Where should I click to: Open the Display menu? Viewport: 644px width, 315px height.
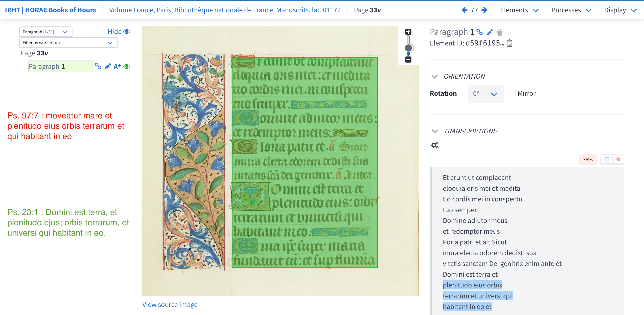[x=620, y=10]
